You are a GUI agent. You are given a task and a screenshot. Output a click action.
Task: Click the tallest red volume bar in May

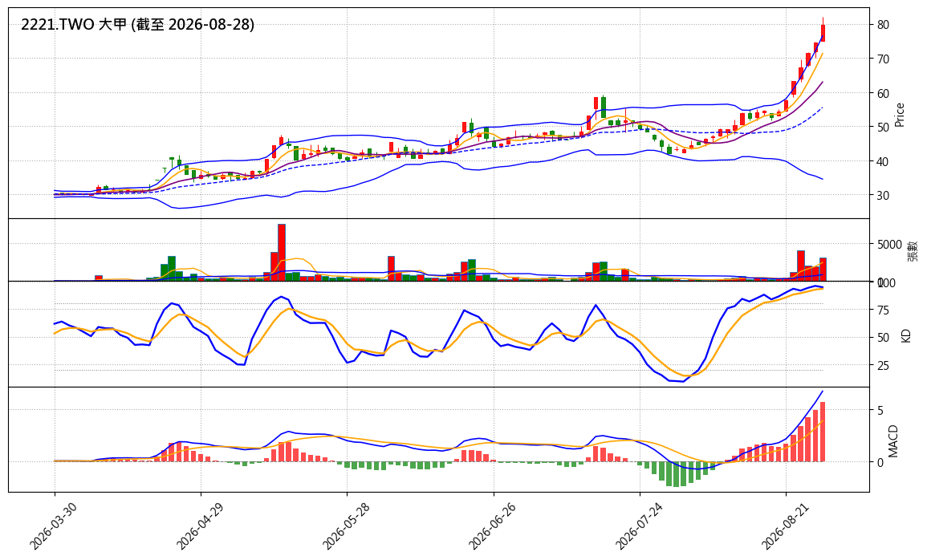pos(282,253)
